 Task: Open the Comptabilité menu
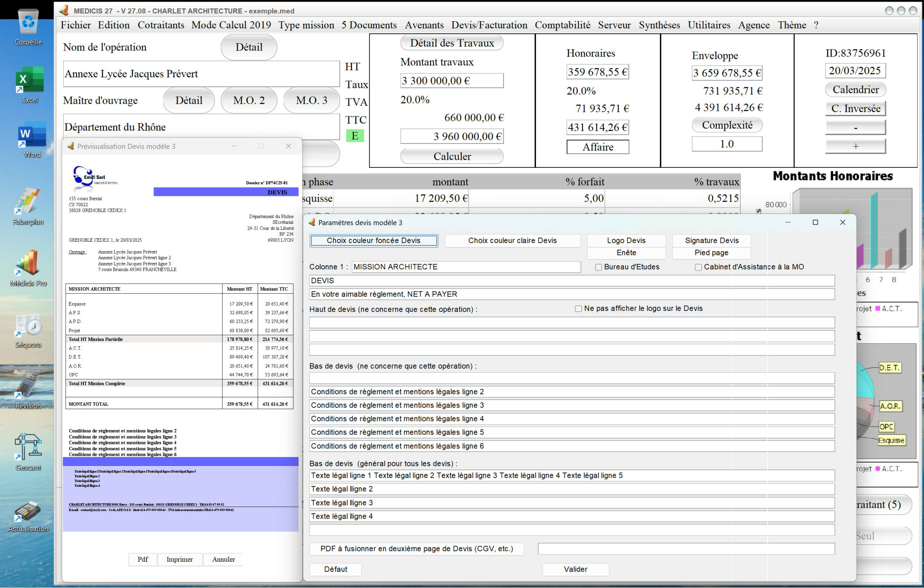coord(563,25)
